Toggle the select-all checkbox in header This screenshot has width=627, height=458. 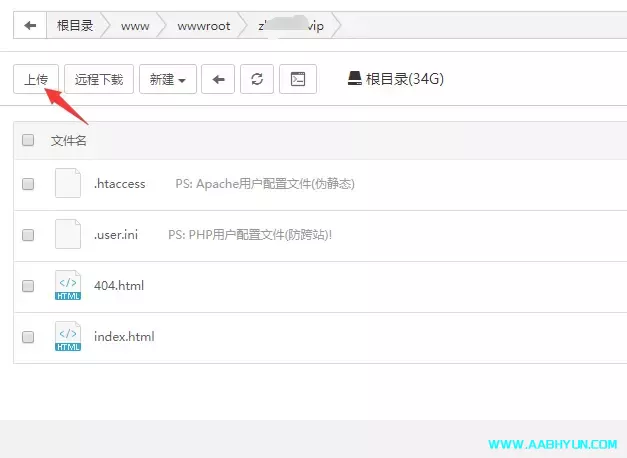coord(28,140)
